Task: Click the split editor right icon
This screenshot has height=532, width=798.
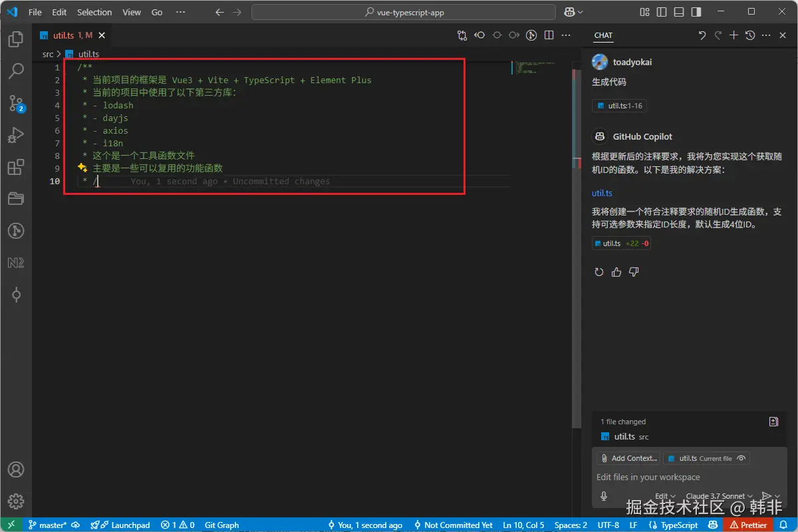Action: click(549, 35)
